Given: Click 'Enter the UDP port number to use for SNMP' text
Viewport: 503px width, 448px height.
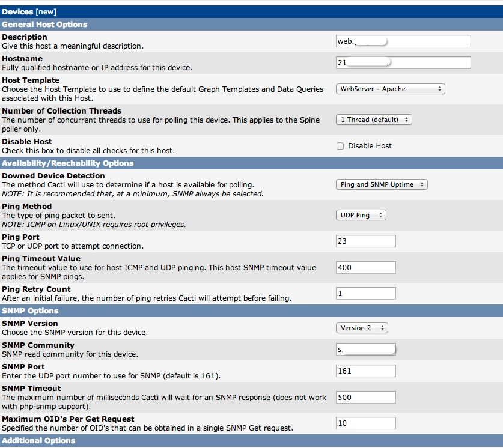Looking at the screenshot, I should pos(111,376).
